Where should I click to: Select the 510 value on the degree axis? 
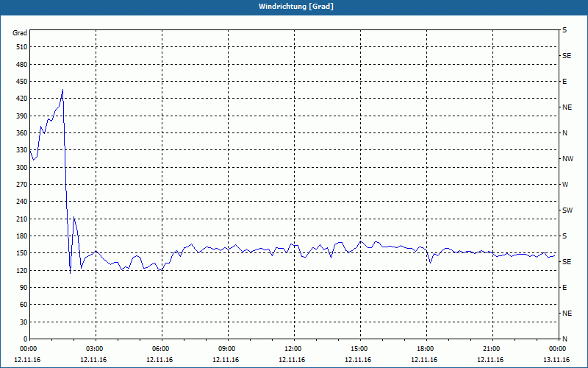pyautogui.click(x=22, y=47)
